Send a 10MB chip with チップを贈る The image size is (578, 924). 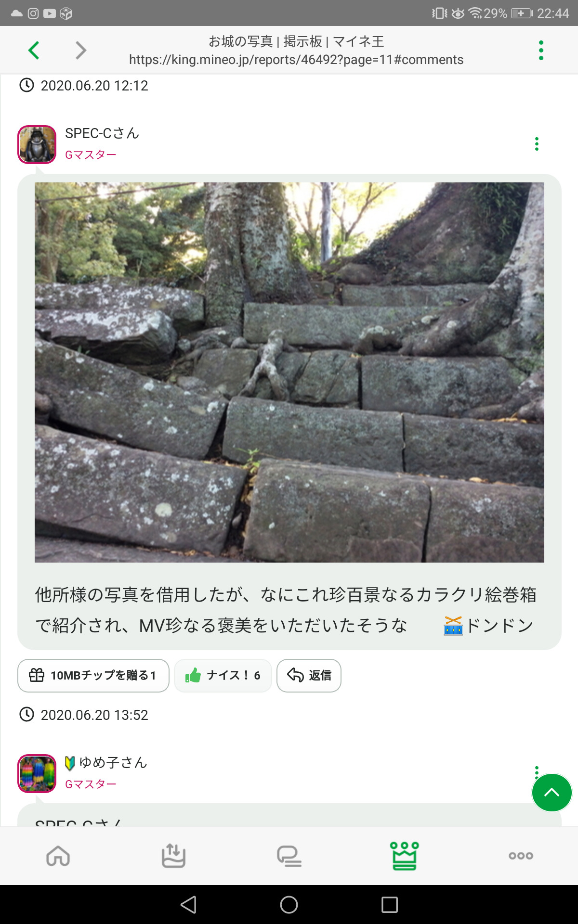point(93,676)
